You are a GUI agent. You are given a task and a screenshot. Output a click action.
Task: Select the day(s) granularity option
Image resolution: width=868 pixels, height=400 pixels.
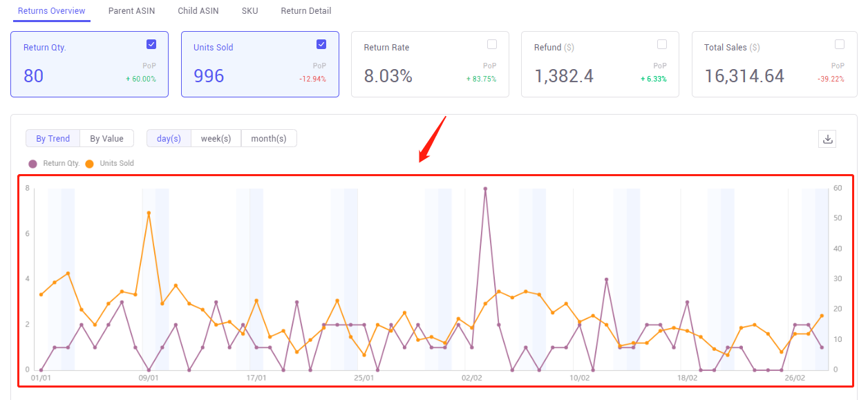click(169, 138)
